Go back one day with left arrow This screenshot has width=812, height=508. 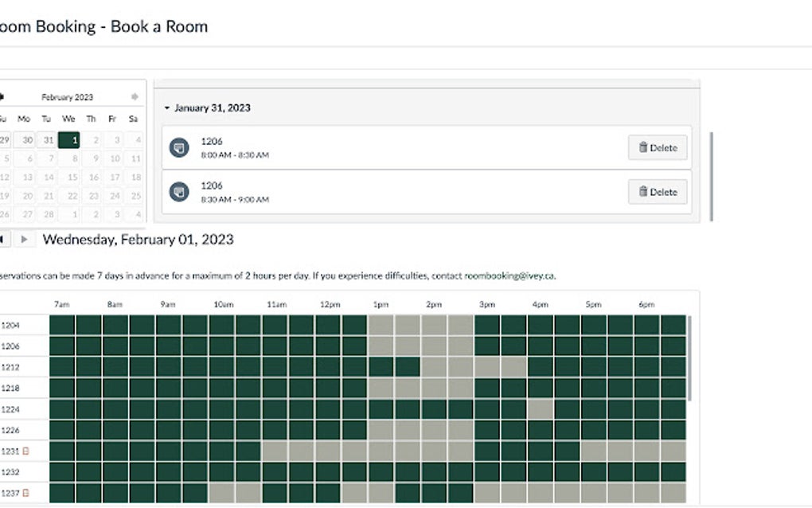tap(2, 239)
